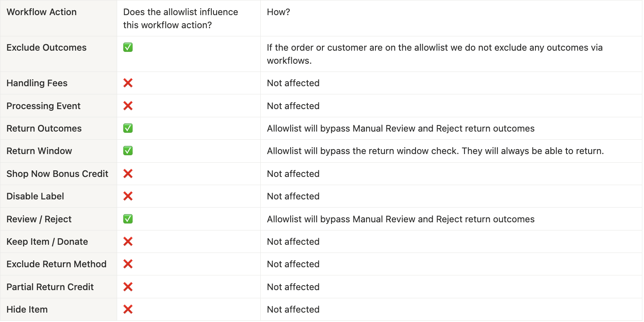
Task: Click the green checkmark for Return Window
Action: click(x=128, y=151)
